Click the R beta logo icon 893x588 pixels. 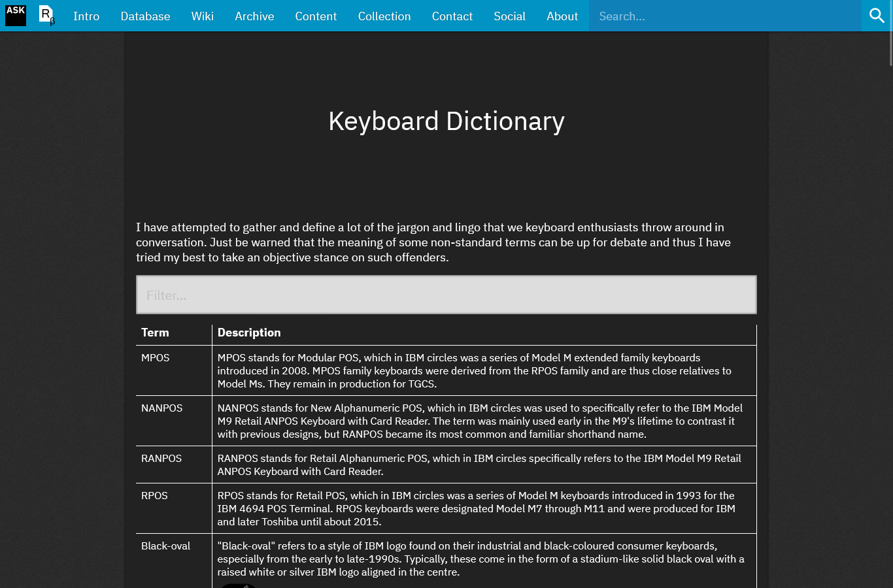pyautogui.click(x=47, y=16)
